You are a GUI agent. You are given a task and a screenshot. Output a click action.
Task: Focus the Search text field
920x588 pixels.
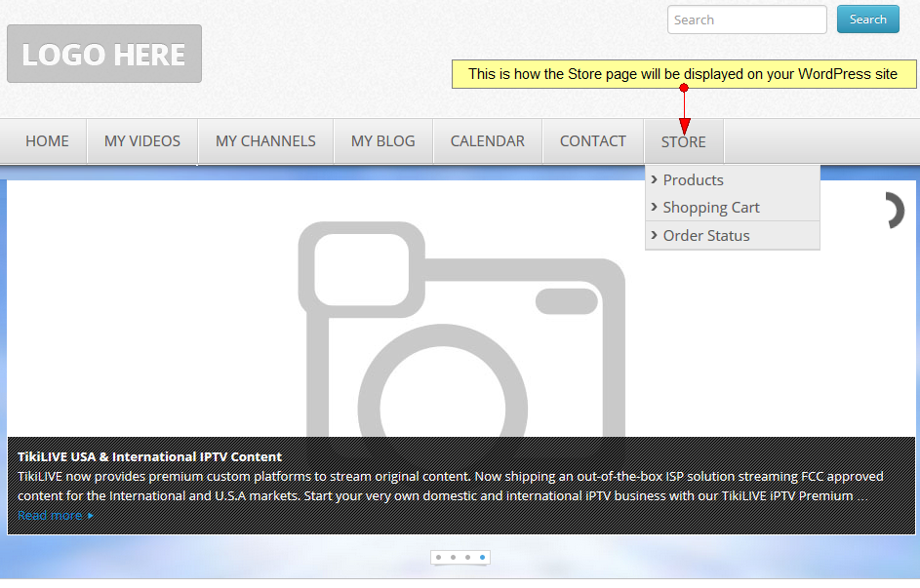coord(746,20)
